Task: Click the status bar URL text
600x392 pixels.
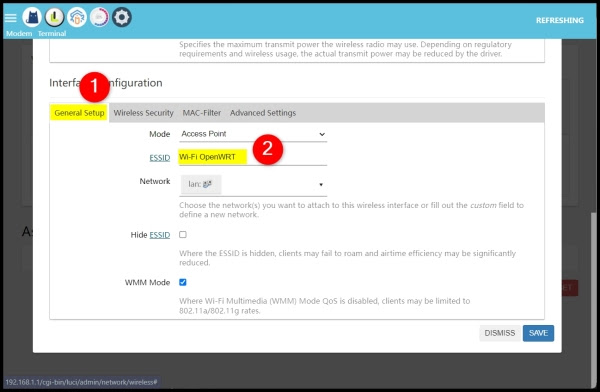Action: click(82, 382)
